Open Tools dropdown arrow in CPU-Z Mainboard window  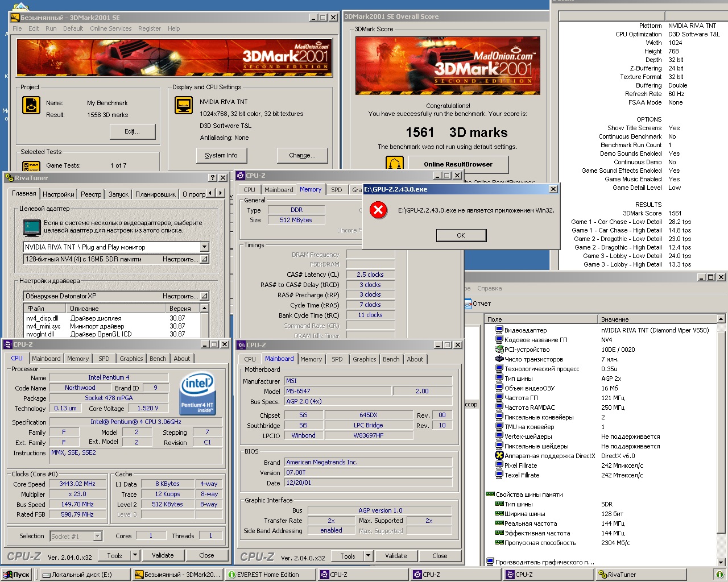click(369, 556)
